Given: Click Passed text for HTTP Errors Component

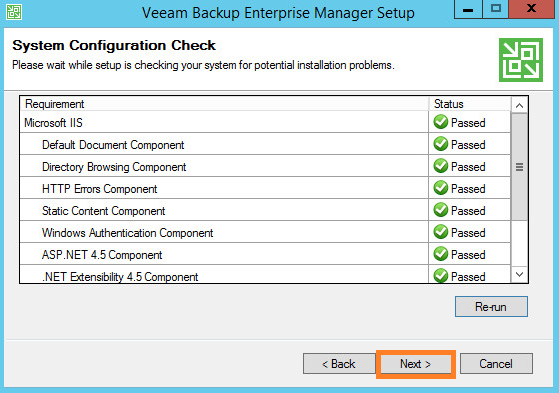Looking at the screenshot, I should coord(468,189).
